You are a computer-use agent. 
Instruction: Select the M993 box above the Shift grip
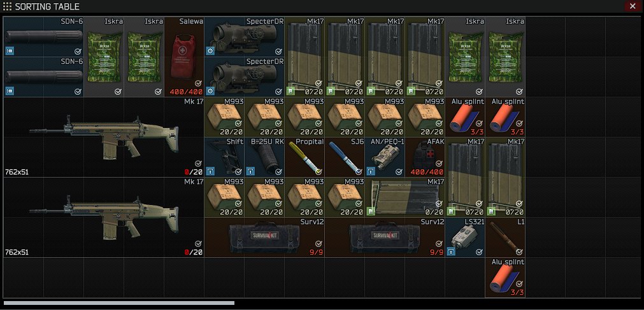point(224,117)
